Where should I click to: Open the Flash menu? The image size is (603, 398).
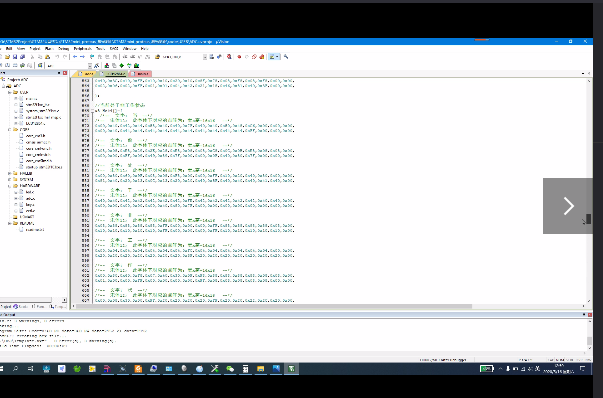49,49
